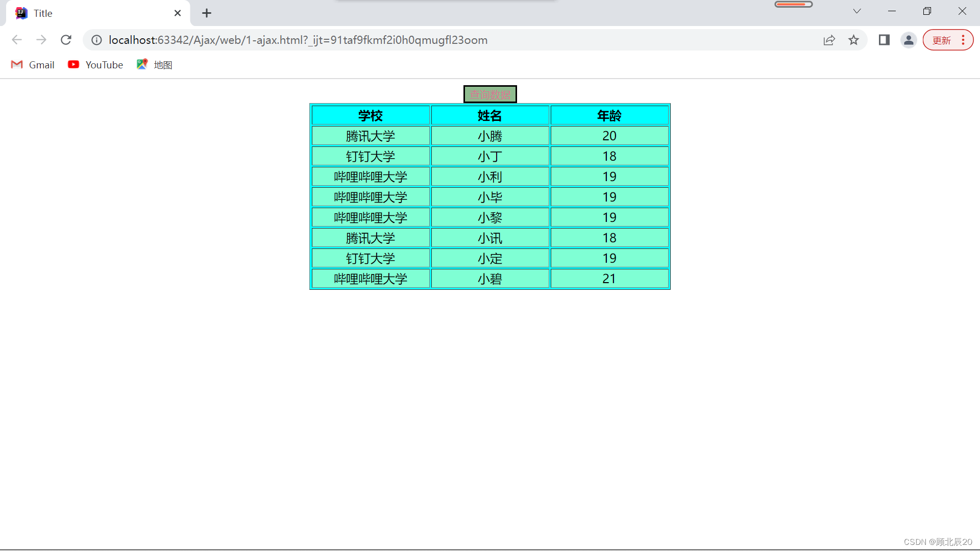View site information via the info icon

pyautogui.click(x=96, y=40)
